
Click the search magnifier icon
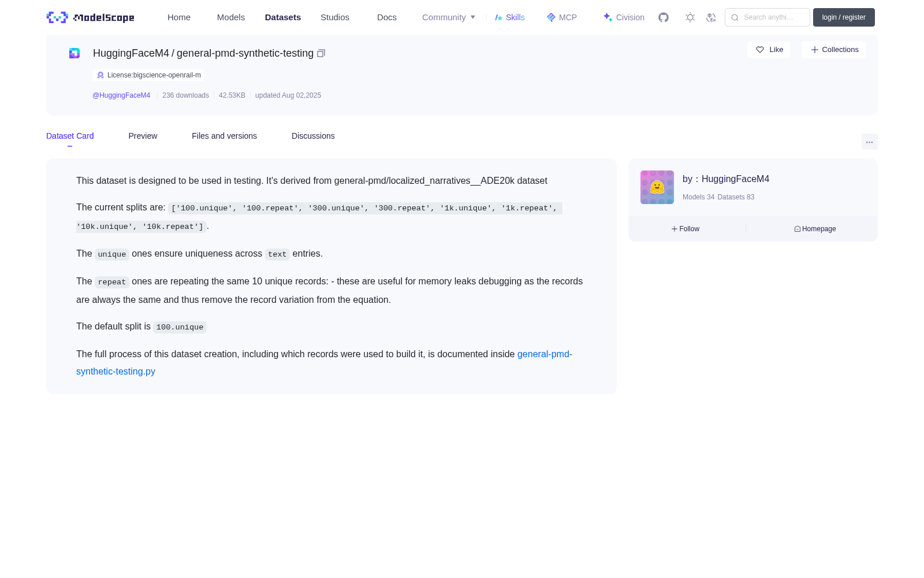pos(735,17)
